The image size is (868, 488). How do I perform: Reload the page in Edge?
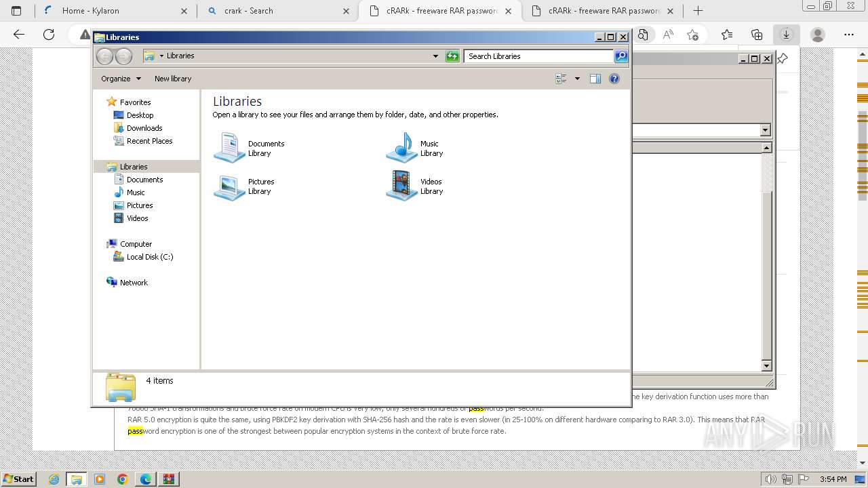pos(49,35)
